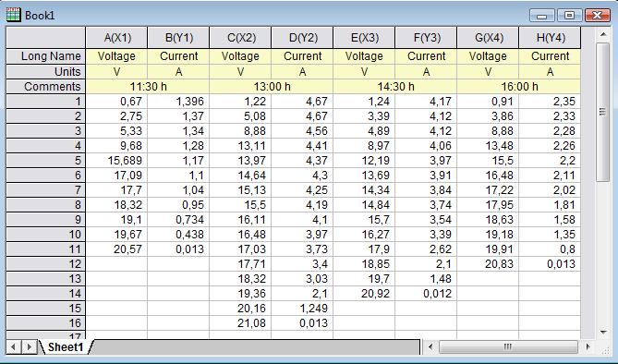Select cell with value 13,48
Image resolution: width=618 pixels, height=364 pixels.
488,146
